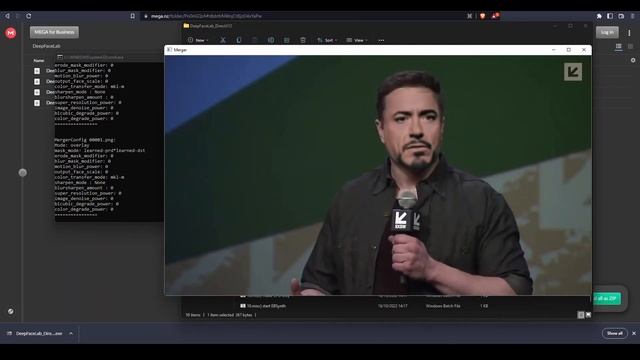Switch MEGA to grid view

630,47
